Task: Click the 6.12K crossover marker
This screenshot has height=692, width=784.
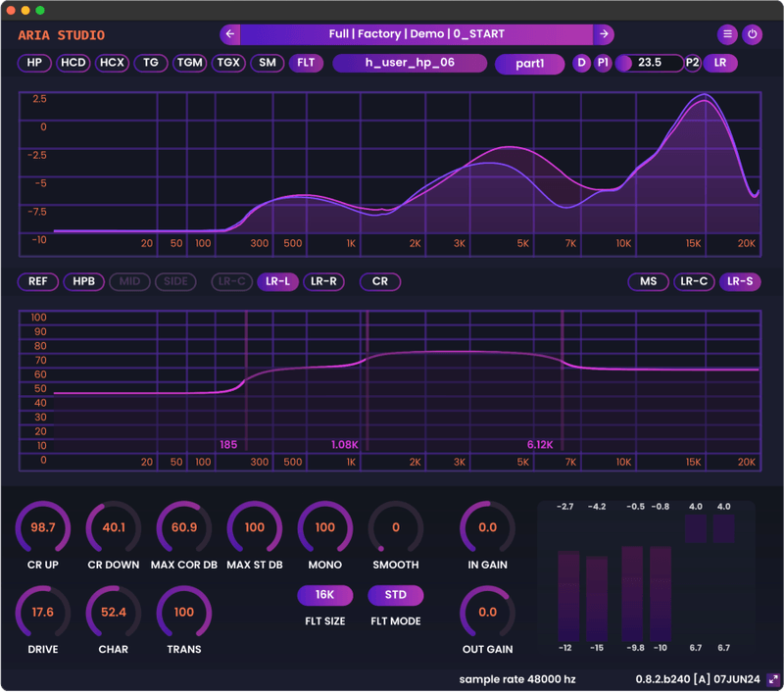Action: pyautogui.click(x=540, y=444)
